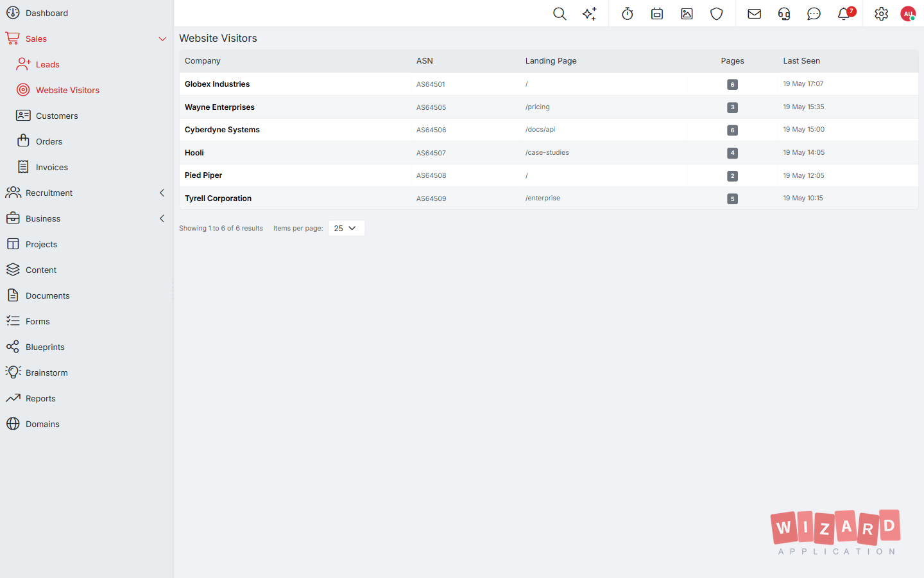Go to Leads in sidebar

[x=47, y=65]
